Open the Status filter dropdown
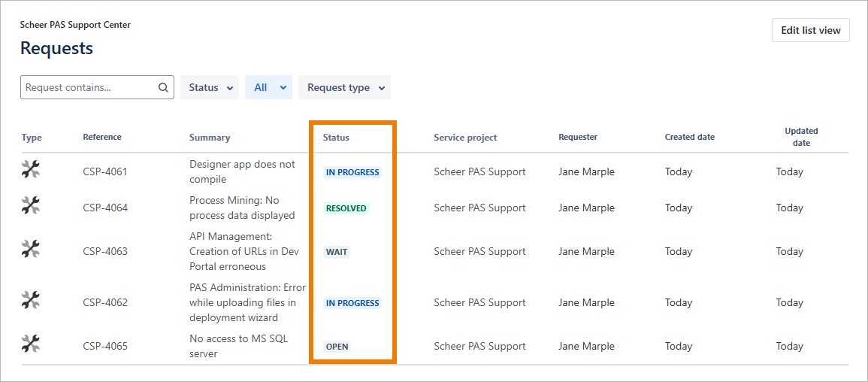Image resolution: width=868 pixels, height=382 pixels. (209, 87)
